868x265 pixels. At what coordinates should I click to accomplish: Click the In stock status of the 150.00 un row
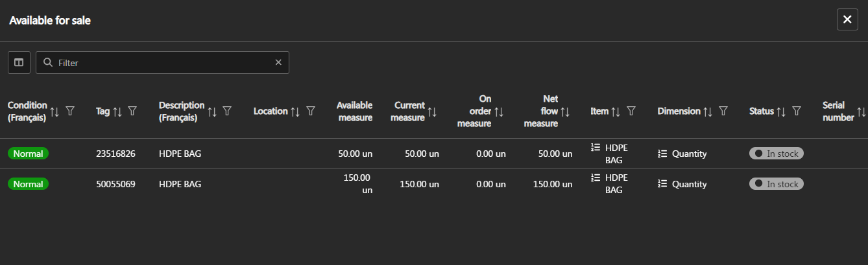click(x=776, y=184)
